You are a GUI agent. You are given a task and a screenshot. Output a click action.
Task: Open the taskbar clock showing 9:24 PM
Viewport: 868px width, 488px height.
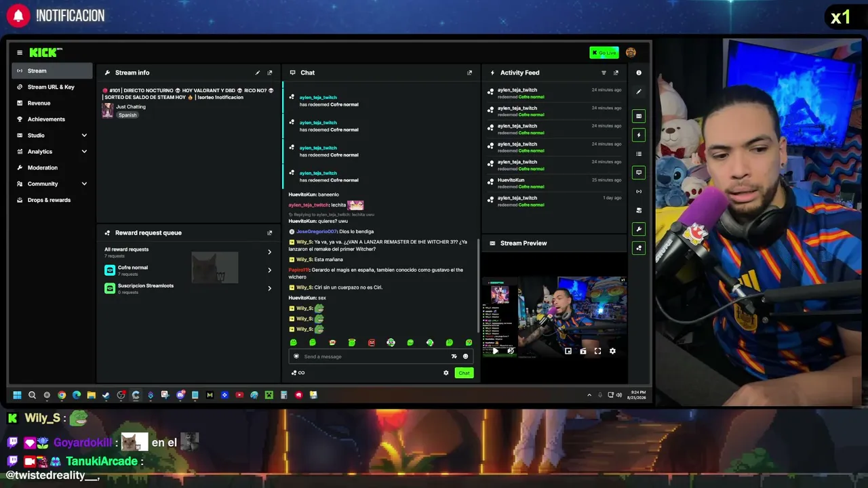tap(637, 395)
